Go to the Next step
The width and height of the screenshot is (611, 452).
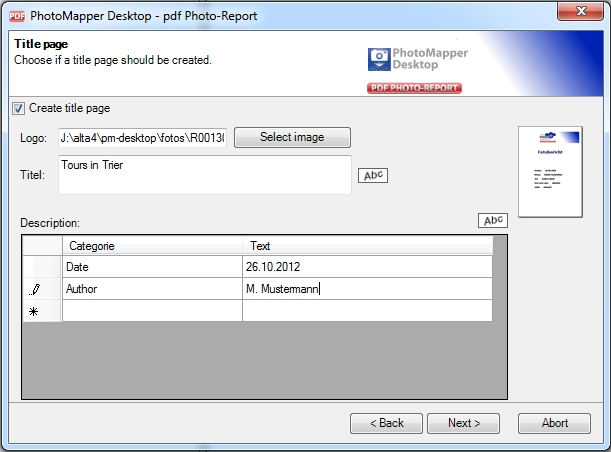(x=464, y=423)
